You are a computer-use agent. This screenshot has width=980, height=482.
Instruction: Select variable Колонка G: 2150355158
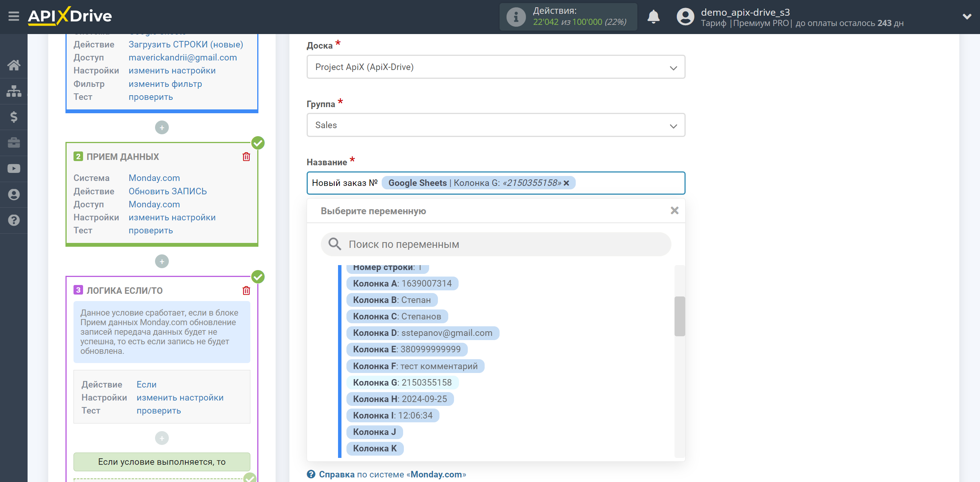pyautogui.click(x=402, y=383)
